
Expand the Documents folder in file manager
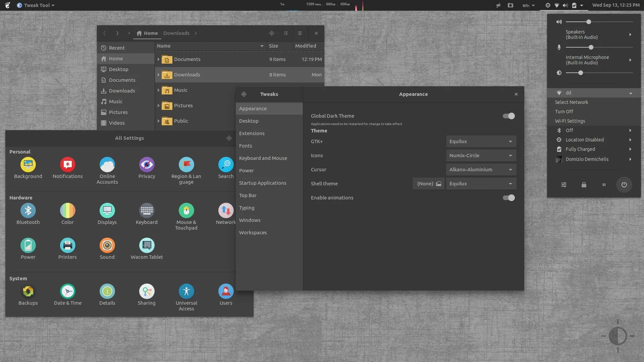(158, 59)
